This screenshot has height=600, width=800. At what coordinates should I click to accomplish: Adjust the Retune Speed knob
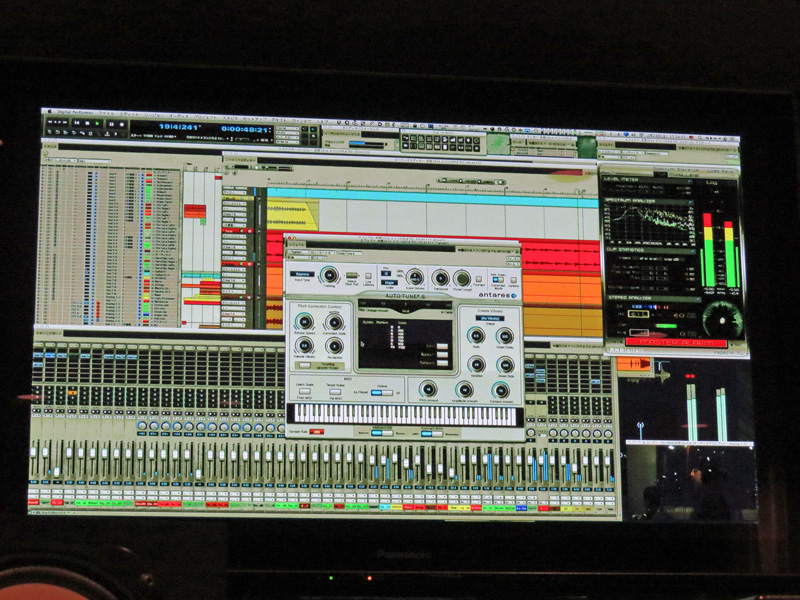pos(304,321)
